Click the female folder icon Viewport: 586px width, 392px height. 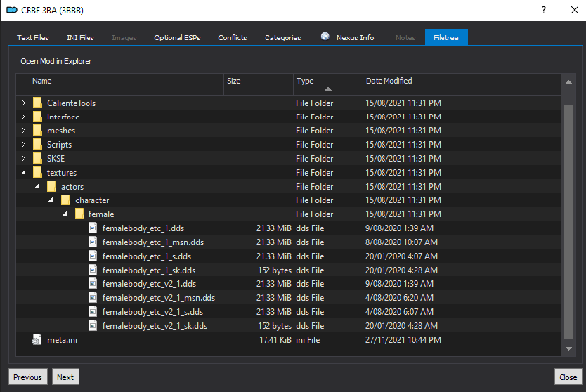pyautogui.click(x=79, y=214)
